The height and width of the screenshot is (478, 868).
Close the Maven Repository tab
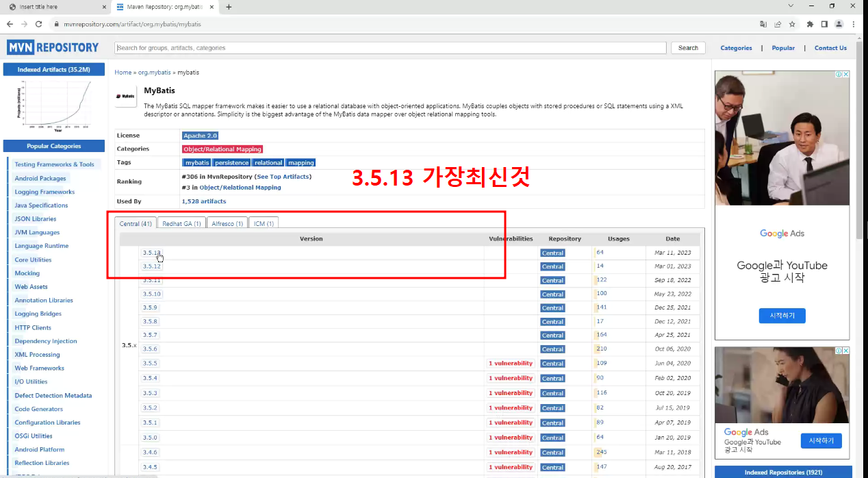pyautogui.click(x=212, y=7)
